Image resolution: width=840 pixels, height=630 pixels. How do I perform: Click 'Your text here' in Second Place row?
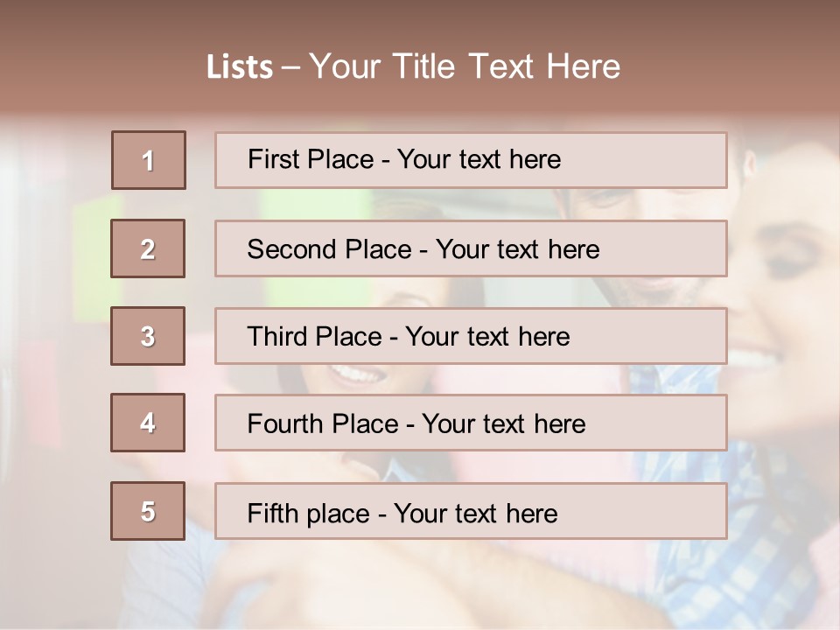[518, 249]
